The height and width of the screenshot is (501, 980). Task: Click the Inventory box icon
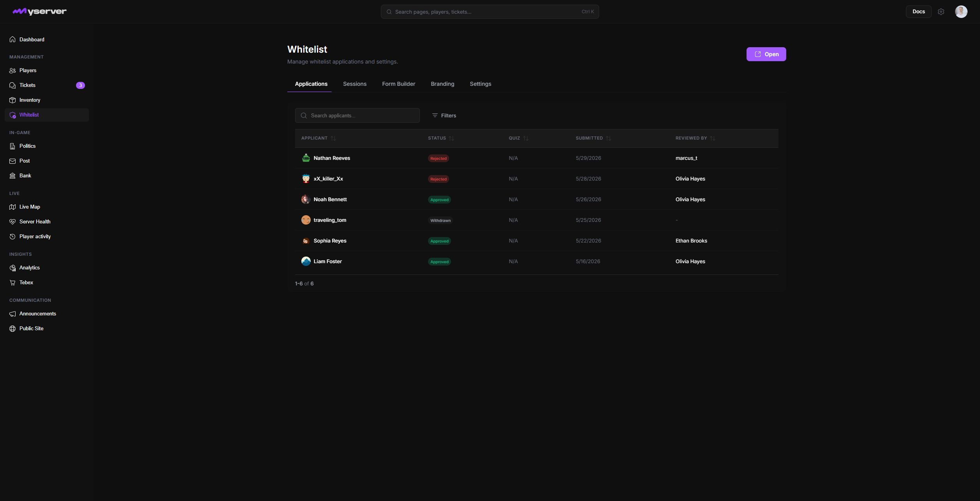pos(12,100)
